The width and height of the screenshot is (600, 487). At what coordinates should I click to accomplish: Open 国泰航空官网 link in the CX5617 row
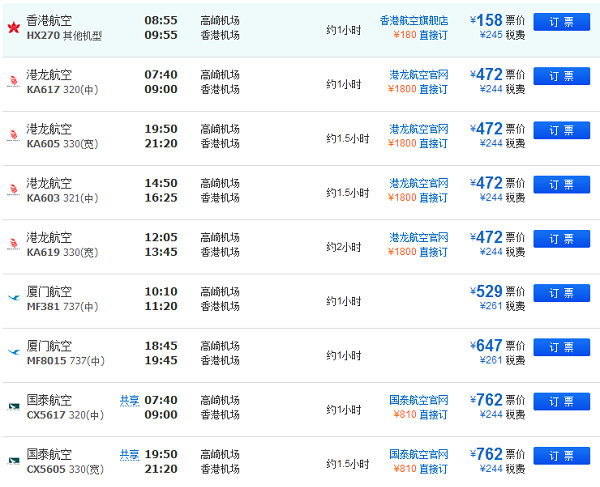(418, 400)
